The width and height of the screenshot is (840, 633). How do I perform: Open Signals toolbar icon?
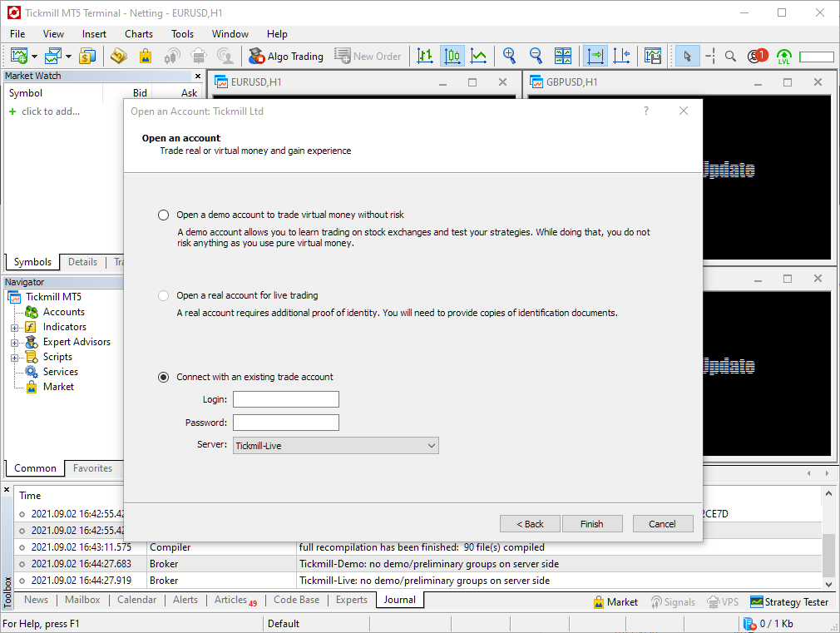[x=172, y=56]
